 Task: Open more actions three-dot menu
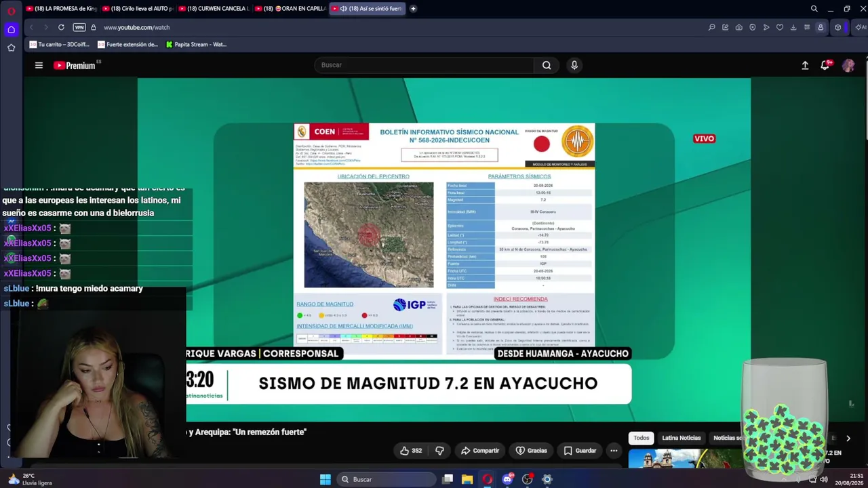tap(614, 451)
